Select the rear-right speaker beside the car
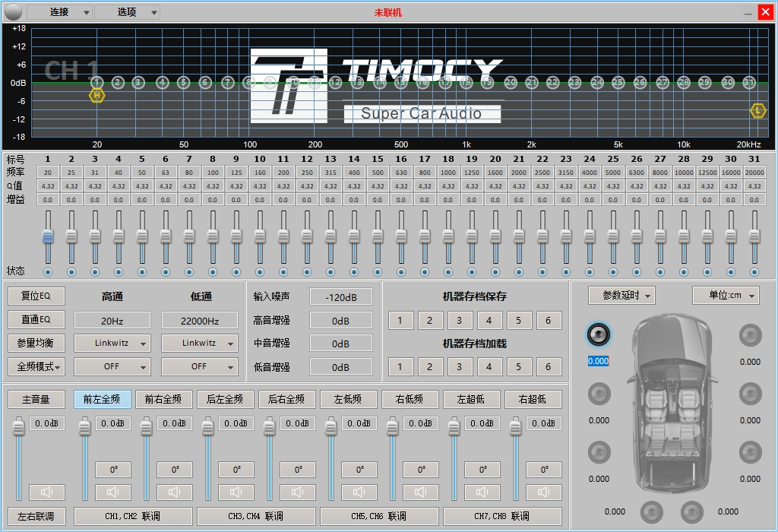This screenshot has width=778, height=532. 750,453
